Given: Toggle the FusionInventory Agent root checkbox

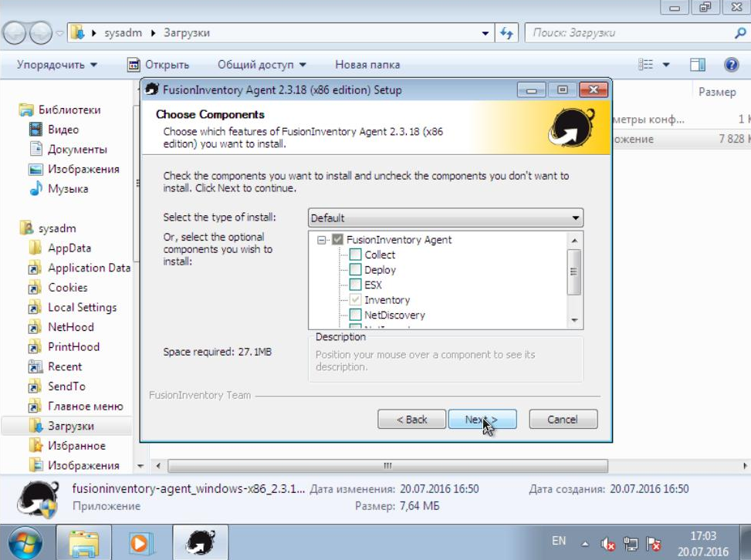Looking at the screenshot, I should (x=337, y=239).
